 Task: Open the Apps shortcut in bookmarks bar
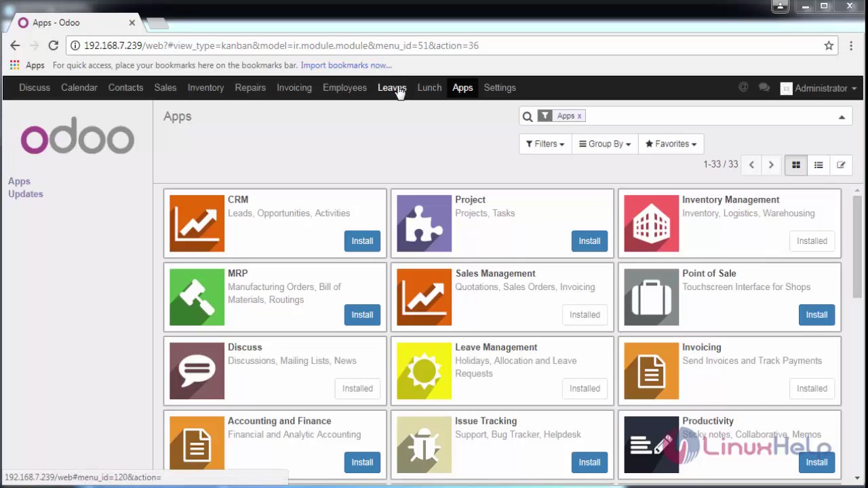click(27, 65)
